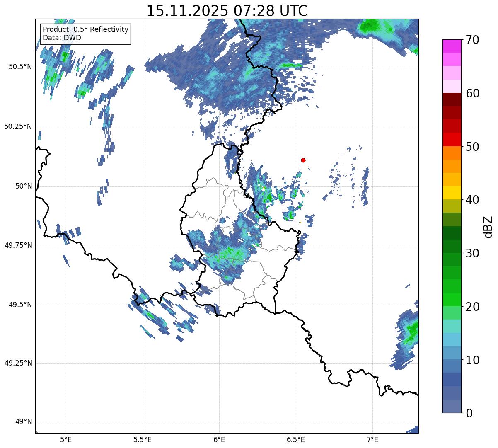Click the dBZ colorbar axis label
The width and height of the screenshot is (498, 448).
pyautogui.click(x=488, y=226)
